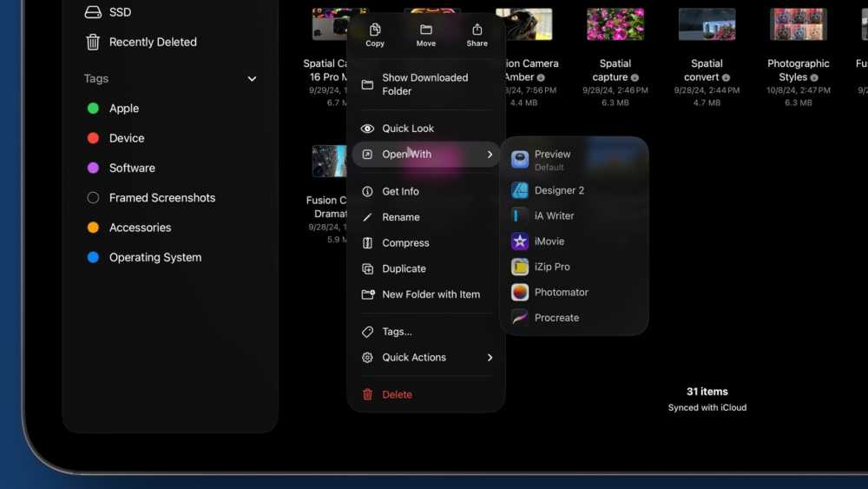This screenshot has height=489, width=868.
Task: Click the Move folder icon
Action: [425, 30]
